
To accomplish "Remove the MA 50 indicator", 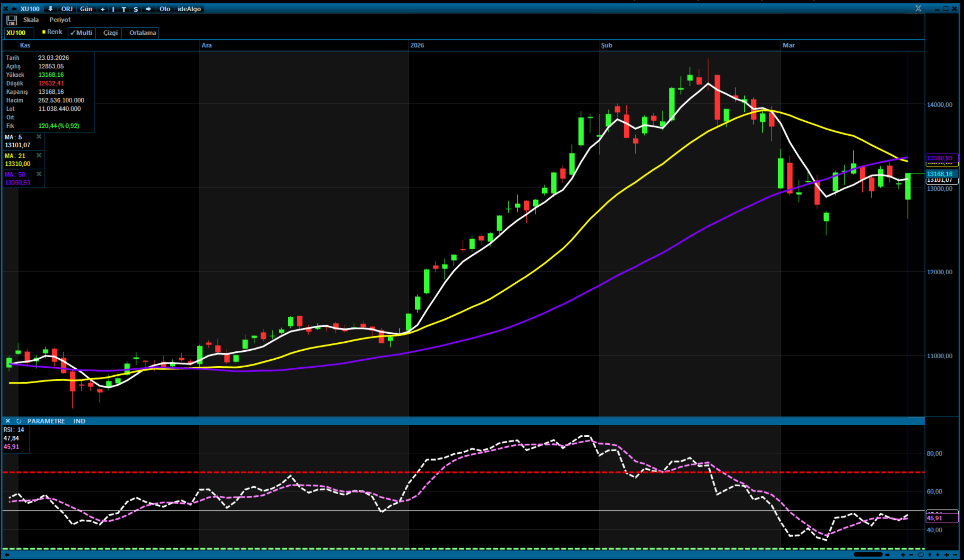I will [x=39, y=174].
